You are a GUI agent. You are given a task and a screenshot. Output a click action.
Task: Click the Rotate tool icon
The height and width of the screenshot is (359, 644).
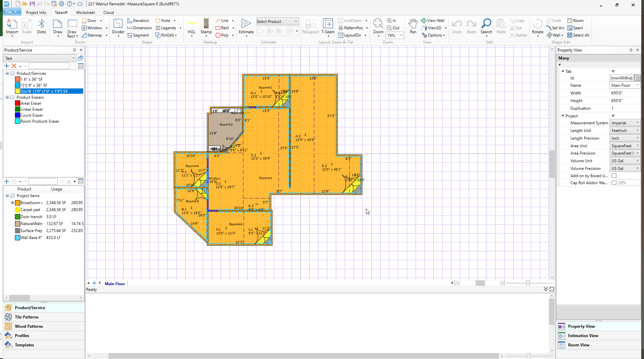point(537,24)
